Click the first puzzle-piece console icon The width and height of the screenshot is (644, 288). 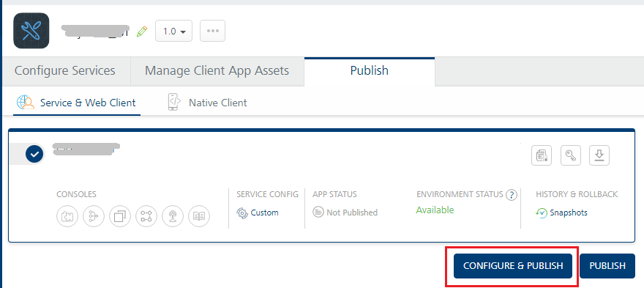point(67,216)
